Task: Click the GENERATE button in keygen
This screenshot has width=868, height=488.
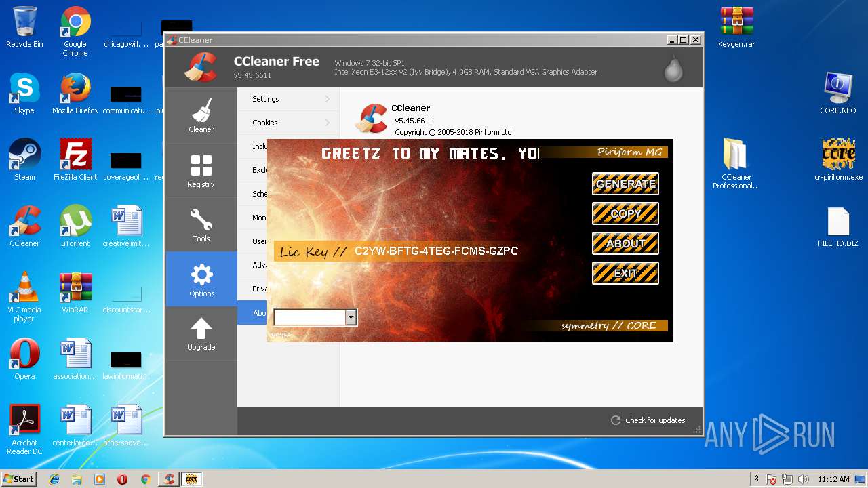Action: point(625,184)
